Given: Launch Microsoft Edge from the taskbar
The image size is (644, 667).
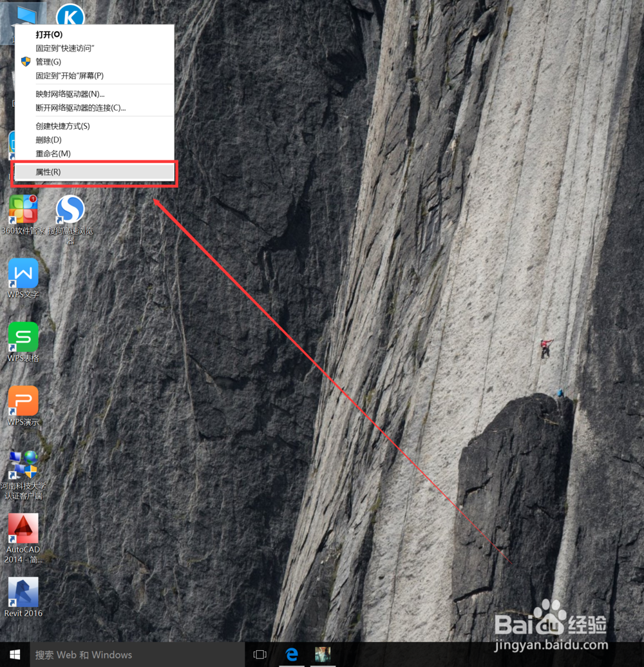Looking at the screenshot, I should click(x=292, y=655).
